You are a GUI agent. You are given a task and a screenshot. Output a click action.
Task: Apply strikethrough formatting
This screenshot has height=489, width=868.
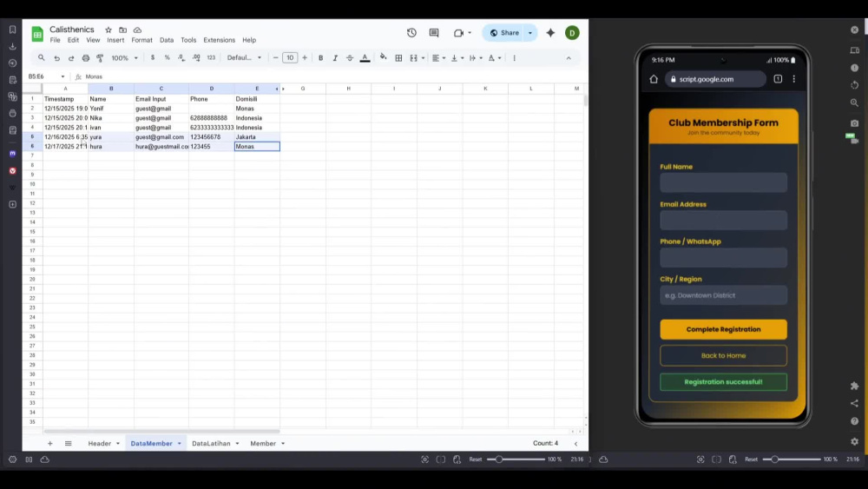[350, 57]
